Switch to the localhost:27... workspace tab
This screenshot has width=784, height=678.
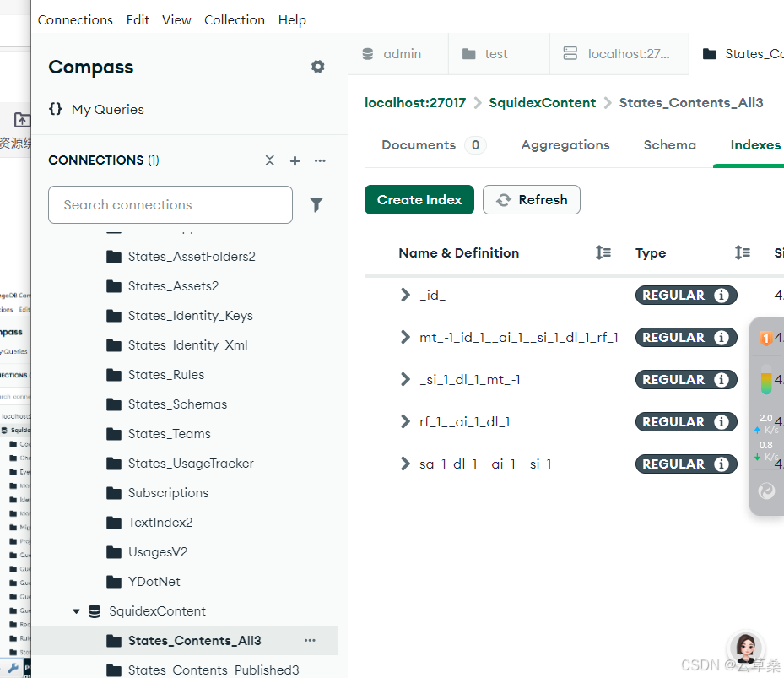point(619,53)
